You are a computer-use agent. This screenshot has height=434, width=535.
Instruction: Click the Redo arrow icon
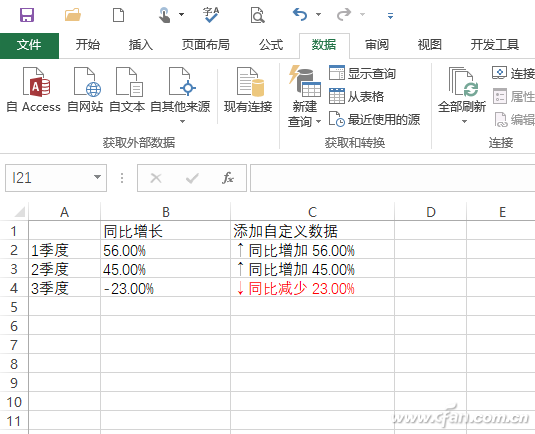click(344, 14)
